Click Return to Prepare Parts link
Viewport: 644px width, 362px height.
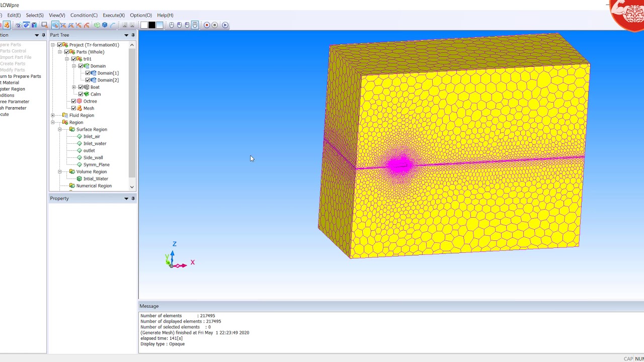20,76
